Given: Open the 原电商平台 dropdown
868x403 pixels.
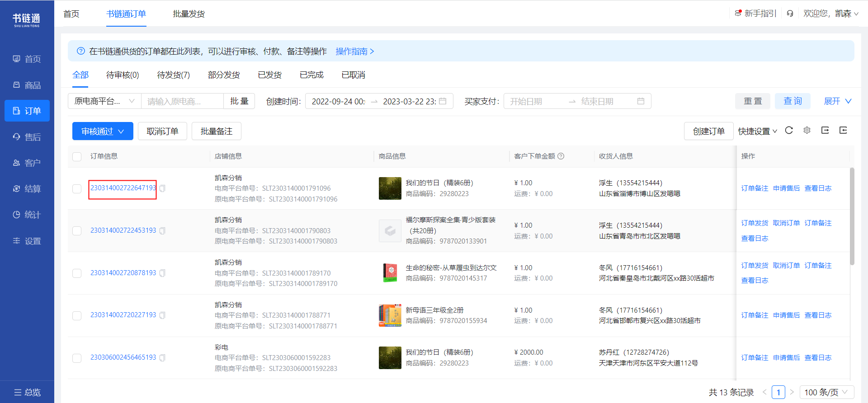Looking at the screenshot, I should pyautogui.click(x=104, y=101).
